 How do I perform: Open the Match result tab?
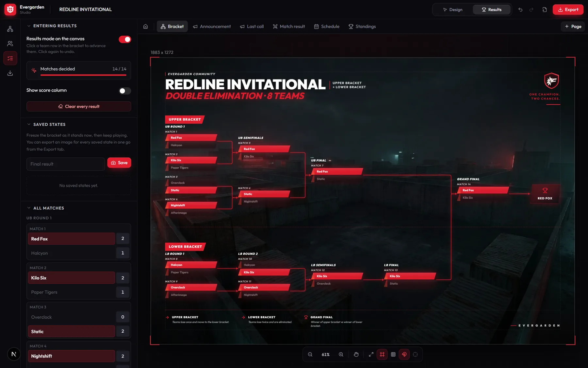click(x=289, y=26)
